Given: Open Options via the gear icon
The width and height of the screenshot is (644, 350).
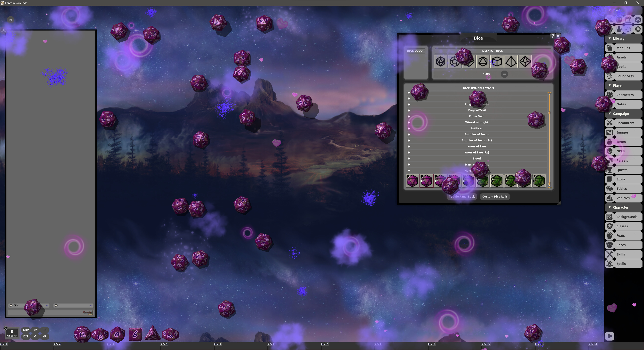Looking at the screenshot, I should coord(638,29).
